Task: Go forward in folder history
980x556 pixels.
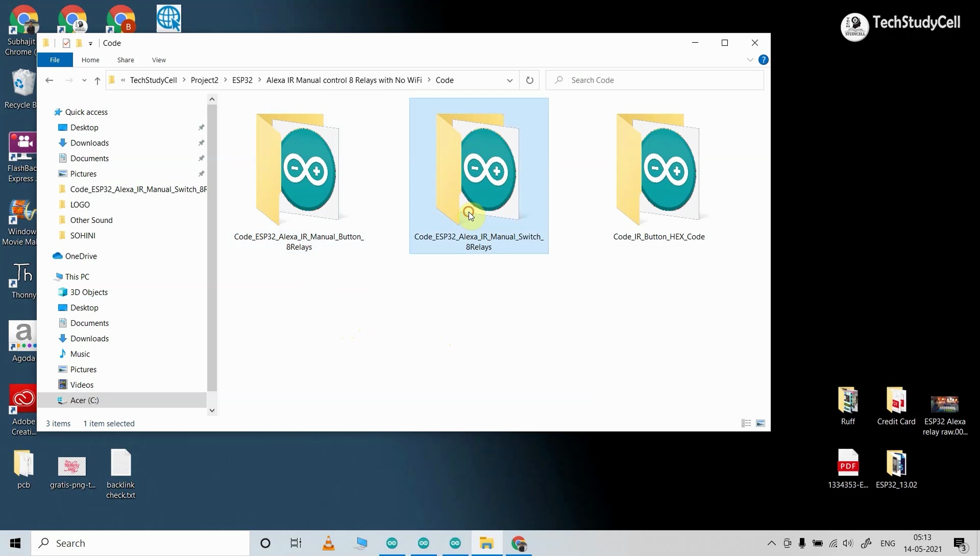Action: (69, 80)
